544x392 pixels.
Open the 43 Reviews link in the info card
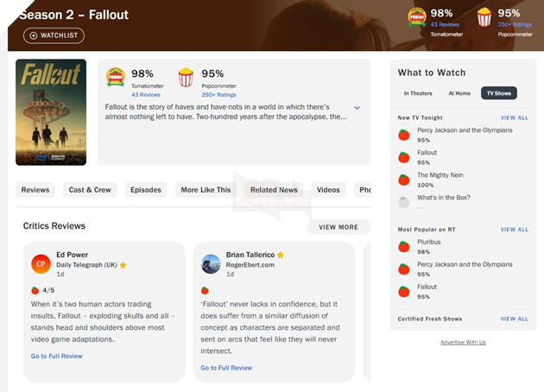point(146,95)
